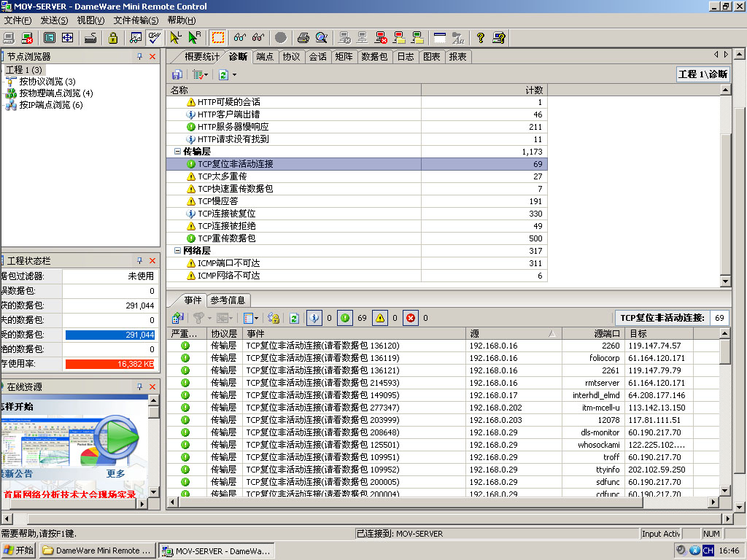
Task: Select the TCP重传数据包 row
Action: point(226,238)
